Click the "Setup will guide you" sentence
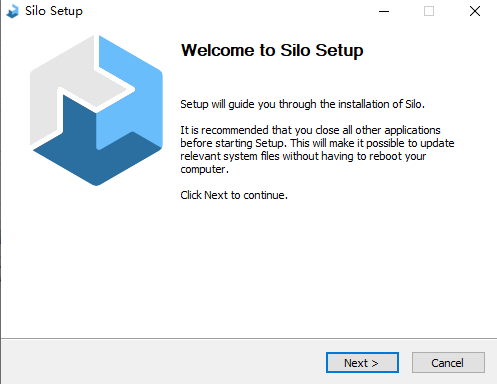Viewport: 497px width, 384px height. tap(302, 104)
